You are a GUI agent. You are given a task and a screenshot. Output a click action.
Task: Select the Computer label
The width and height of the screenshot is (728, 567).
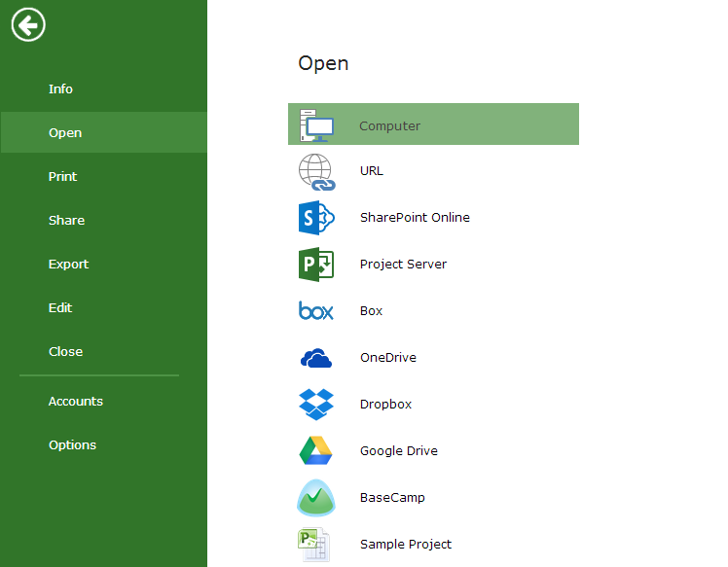389,125
